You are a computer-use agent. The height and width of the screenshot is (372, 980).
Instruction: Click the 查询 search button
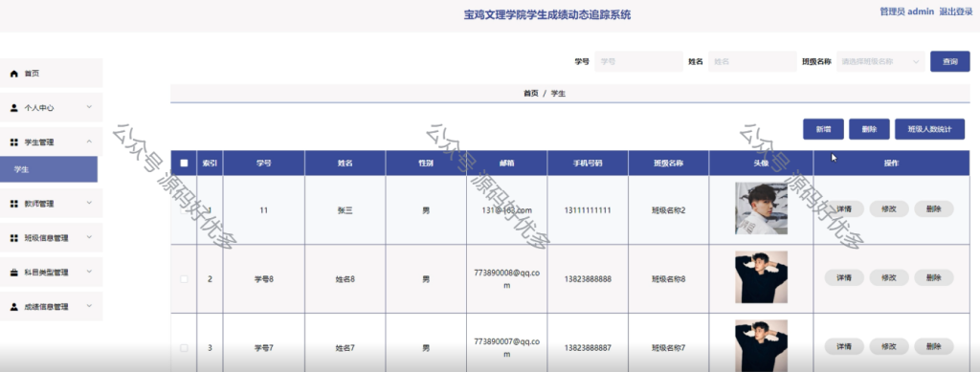(950, 62)
